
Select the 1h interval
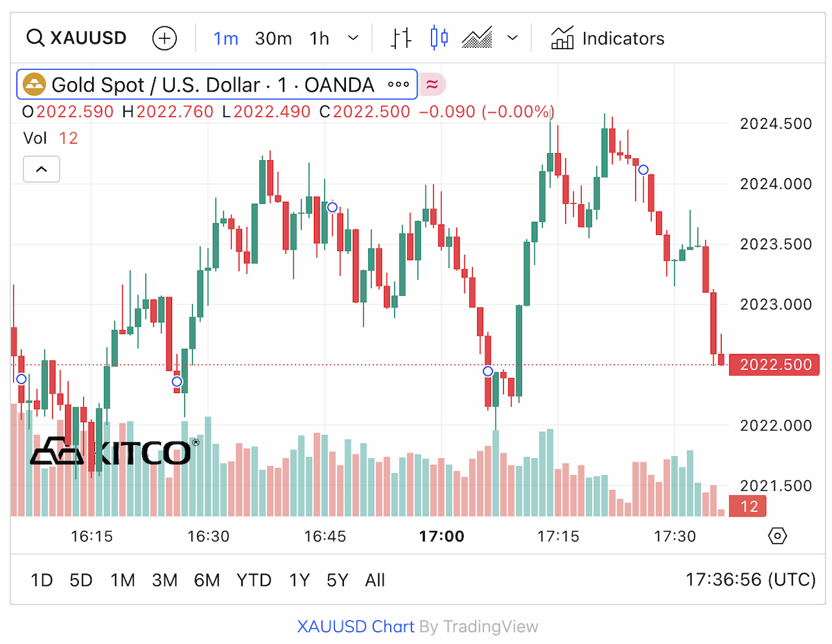tap(320, 38)
